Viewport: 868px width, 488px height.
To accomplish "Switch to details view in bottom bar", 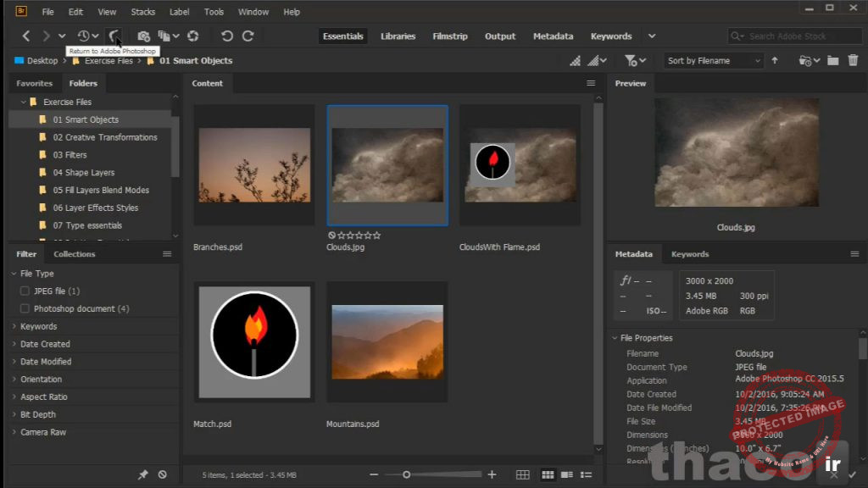I will [x=566, y=475].
